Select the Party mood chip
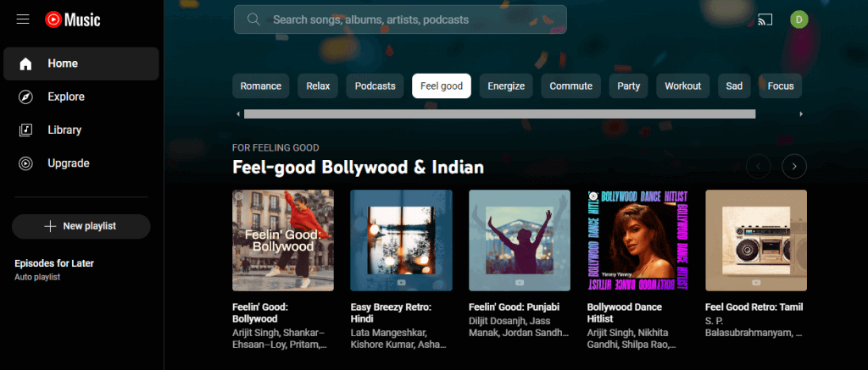868x370 pixels. tap(628, 86)
